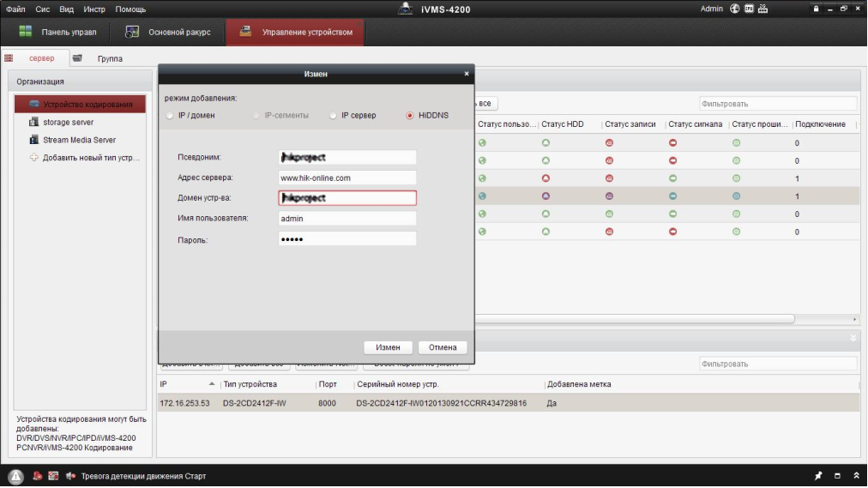Collapse the online devices panel chevron
Viewport: 868px width, 488px height.
(853, 338)
